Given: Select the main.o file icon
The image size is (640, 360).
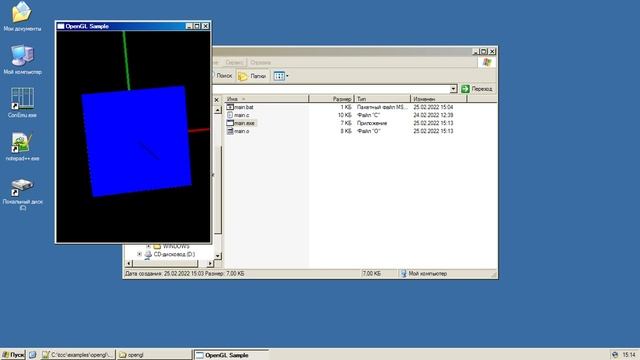Looking at the screenshot, I should click(x=230, y=131).
